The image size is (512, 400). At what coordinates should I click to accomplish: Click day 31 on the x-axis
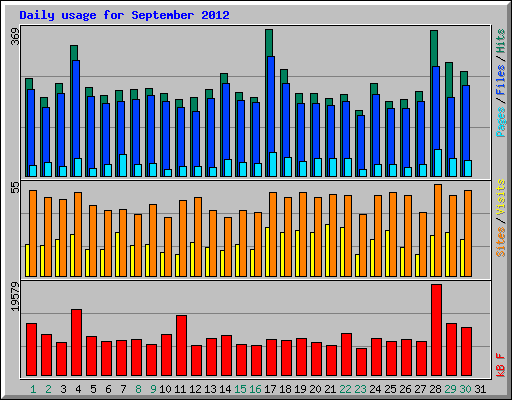click(480, 389)
